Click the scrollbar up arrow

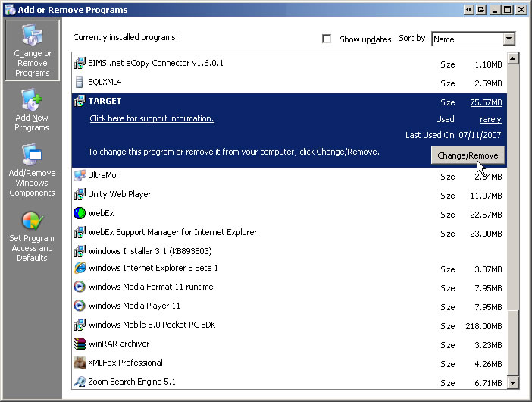(x=512, y=58)
